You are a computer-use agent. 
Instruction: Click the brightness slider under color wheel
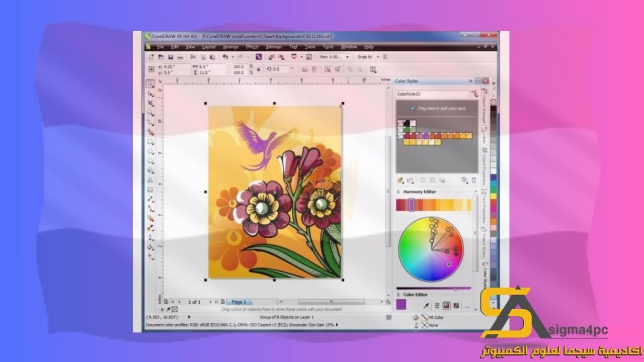click(x=434, y=288)
